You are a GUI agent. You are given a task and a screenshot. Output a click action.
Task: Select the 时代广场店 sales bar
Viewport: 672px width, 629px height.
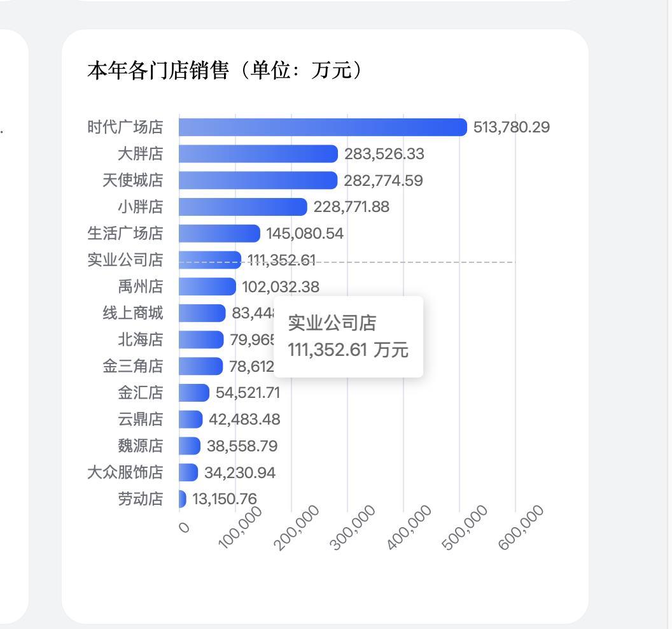pos(318,127)
